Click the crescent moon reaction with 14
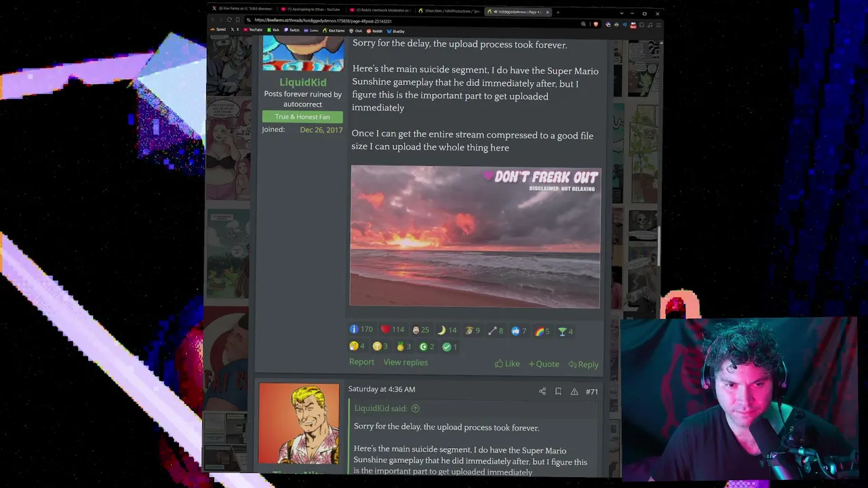 pyautogui.click(x=447, y=330)
